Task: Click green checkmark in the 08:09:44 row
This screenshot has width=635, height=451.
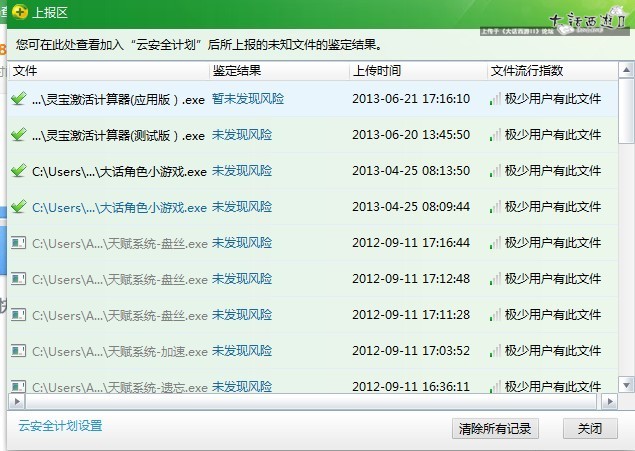Action: tap(19, 206)
